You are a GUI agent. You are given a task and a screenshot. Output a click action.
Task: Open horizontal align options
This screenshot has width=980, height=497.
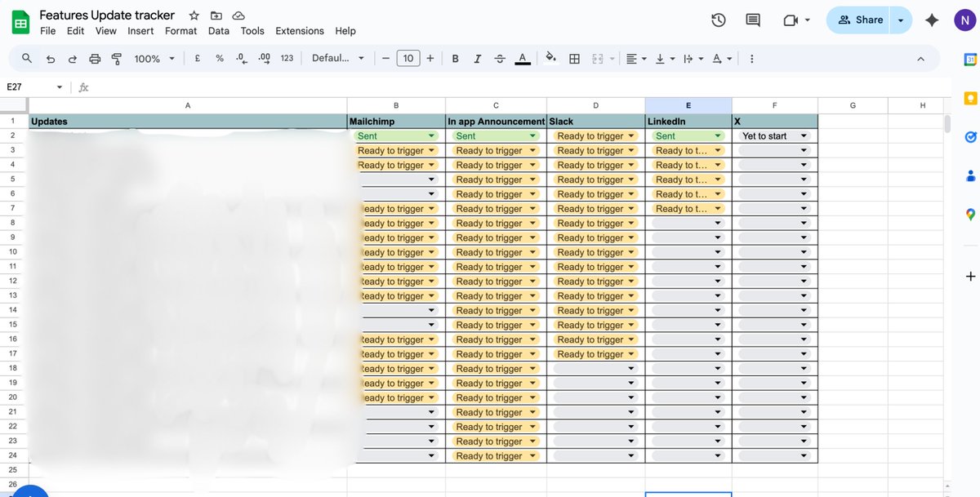[635, 59]
